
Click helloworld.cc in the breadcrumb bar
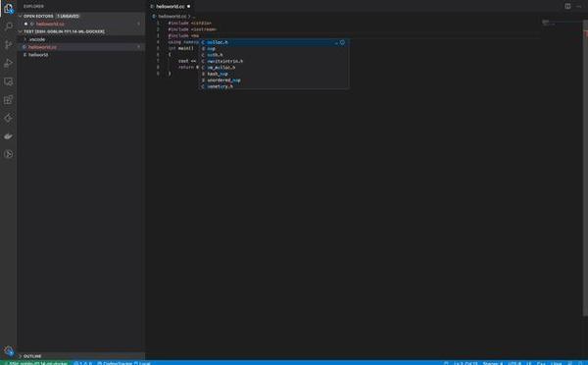click(x=171, y=16)
